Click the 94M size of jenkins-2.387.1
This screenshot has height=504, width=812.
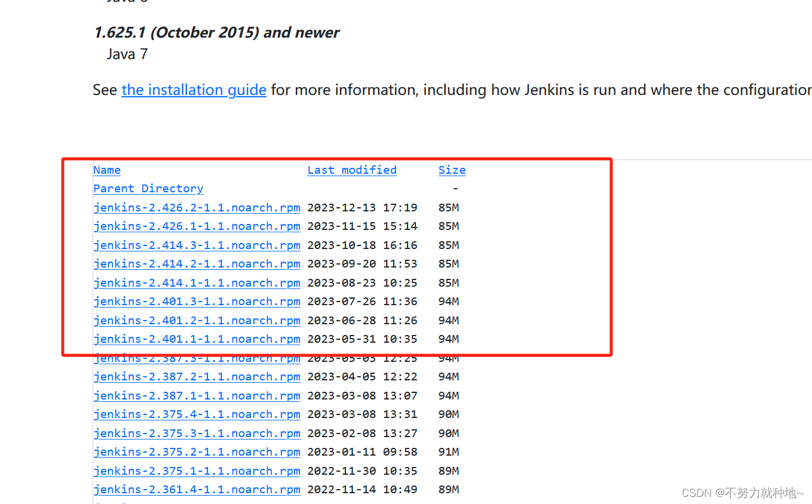pos(449,396)
